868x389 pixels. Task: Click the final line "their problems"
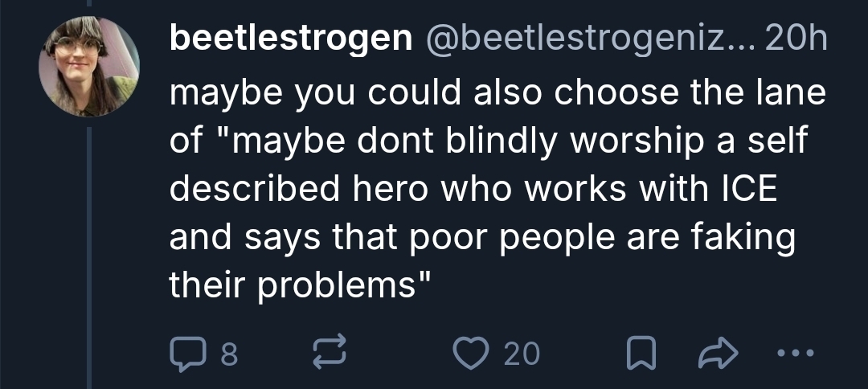coord(300,287)
